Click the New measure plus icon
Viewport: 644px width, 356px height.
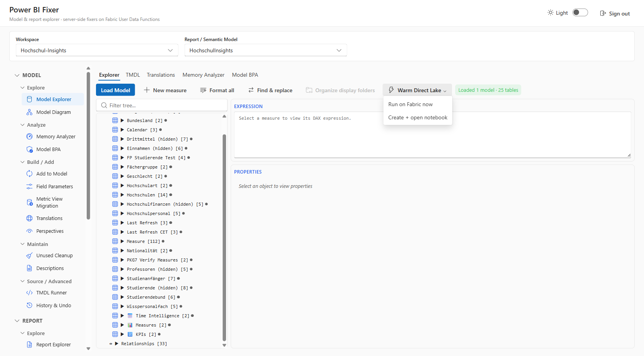pos(147,90)
